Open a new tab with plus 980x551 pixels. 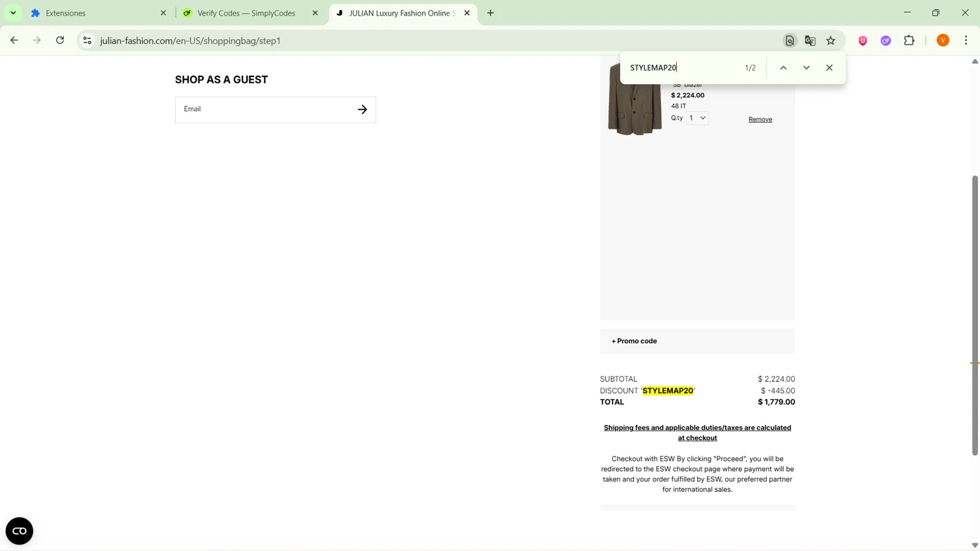pos(491,13)
